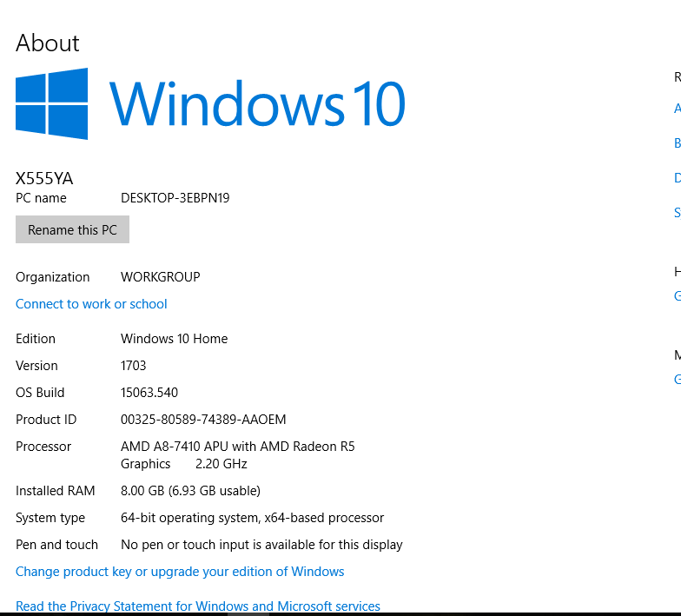Open Change product key or upgrade edition link

click(x=180, y=572)
